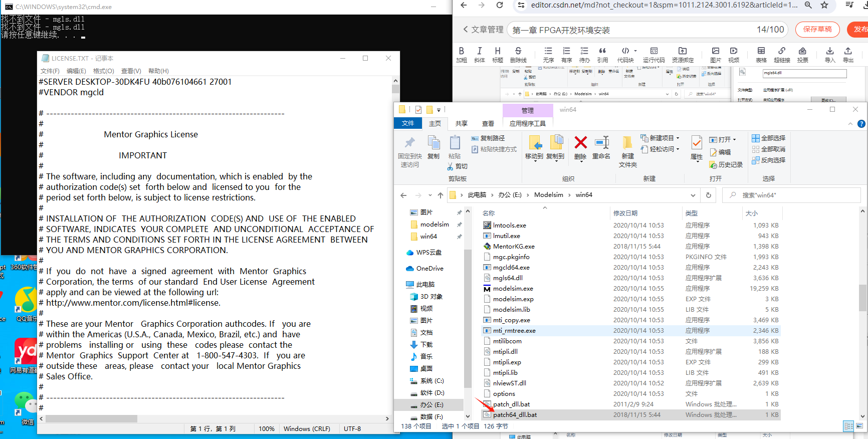The image size is (868, 439).
Task: Click import (导入) icon in editor
Action: (x=830, y=54)
